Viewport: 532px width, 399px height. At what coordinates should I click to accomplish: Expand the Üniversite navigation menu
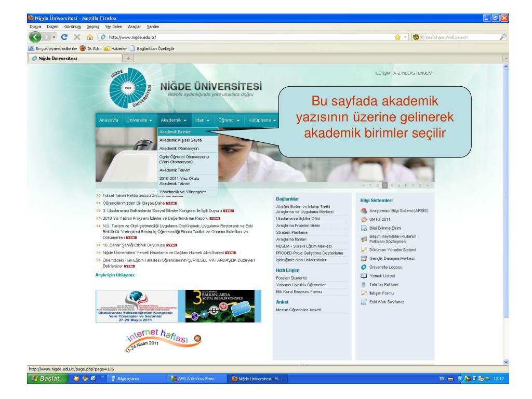click(x=139, y=120)
